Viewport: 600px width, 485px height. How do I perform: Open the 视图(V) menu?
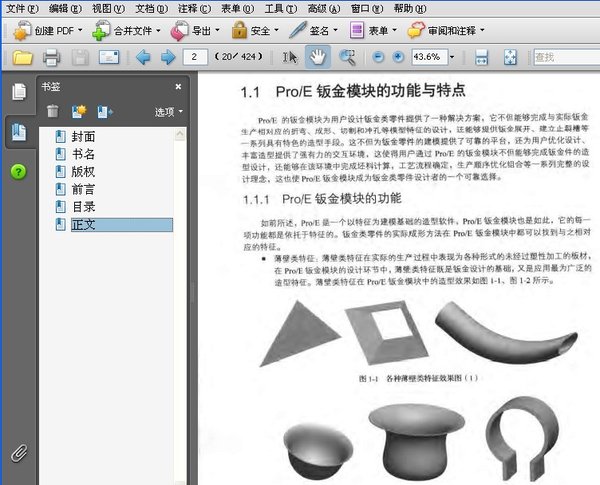click(108, 8)
